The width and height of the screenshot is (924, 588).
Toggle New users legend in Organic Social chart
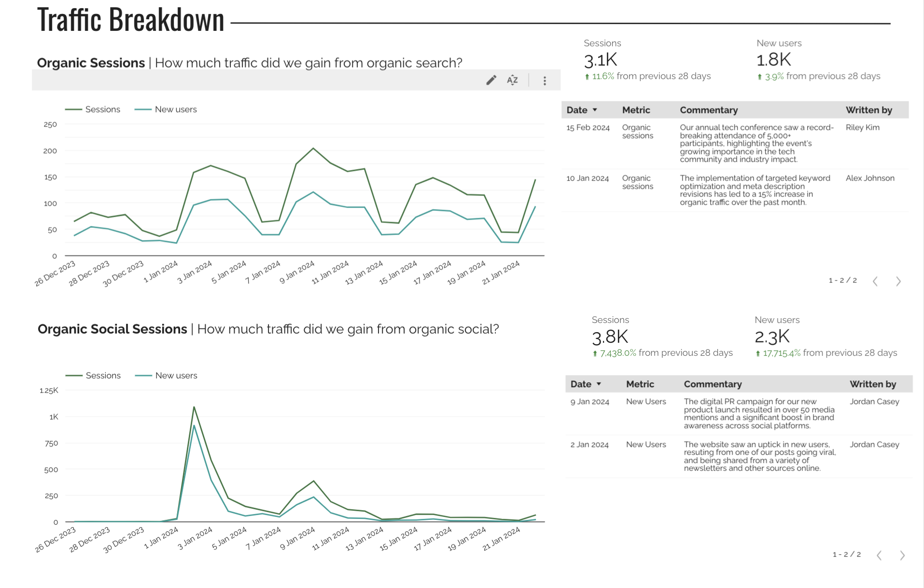[x=166, y=376]
